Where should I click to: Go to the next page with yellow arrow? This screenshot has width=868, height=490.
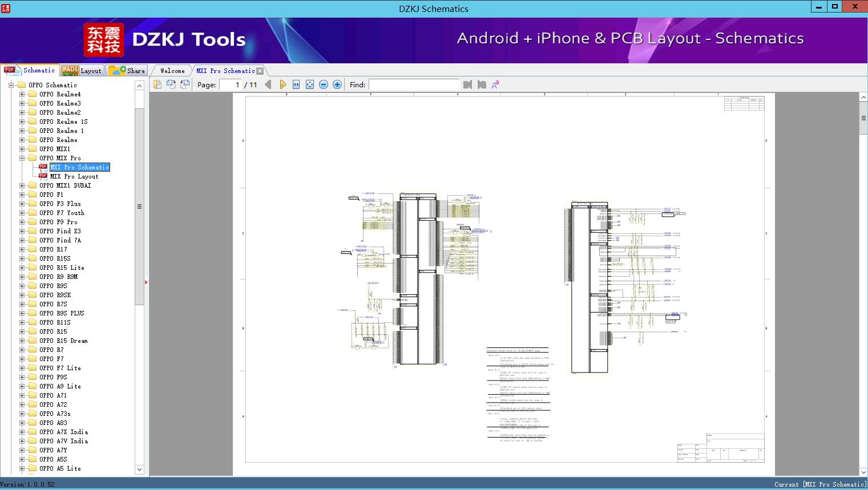coord(284,84)
